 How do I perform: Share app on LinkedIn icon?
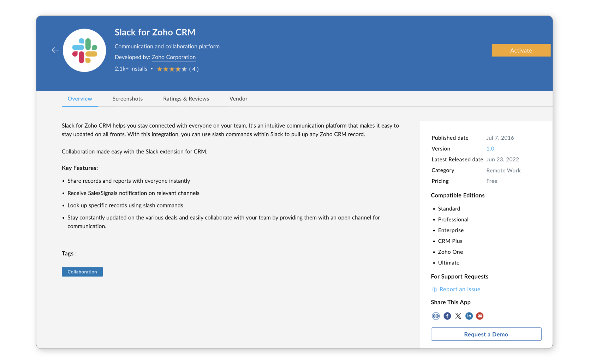pos(469,316)
